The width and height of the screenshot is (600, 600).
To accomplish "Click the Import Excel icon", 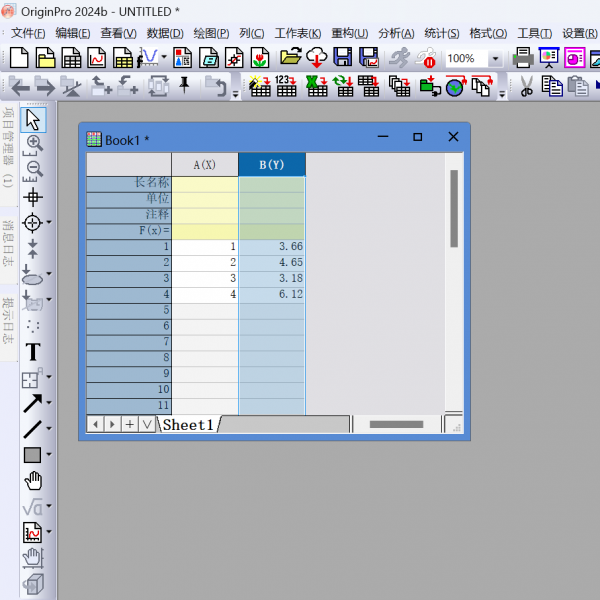I will (x=316, y=85).
